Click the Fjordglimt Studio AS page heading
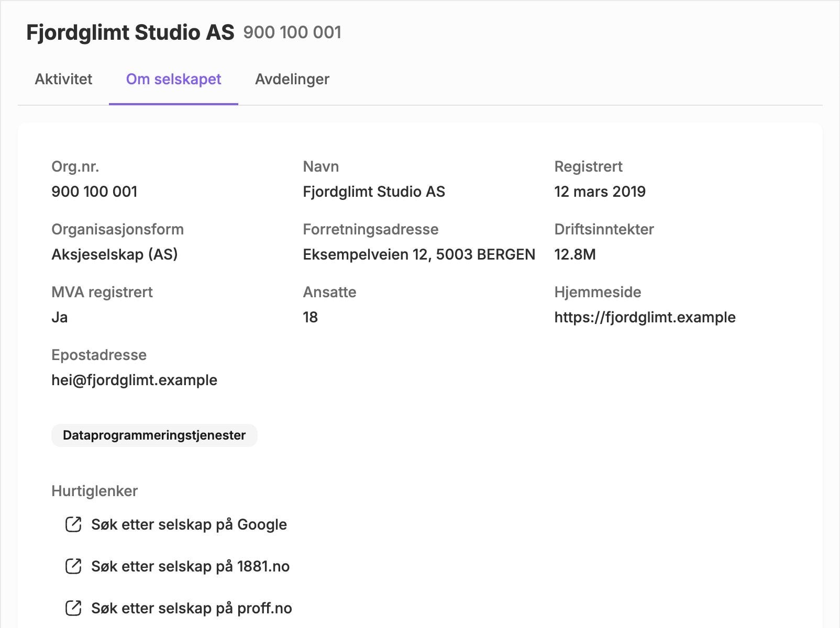The height and width of the screenshot is (628, 840). click(x=130, y=32)
